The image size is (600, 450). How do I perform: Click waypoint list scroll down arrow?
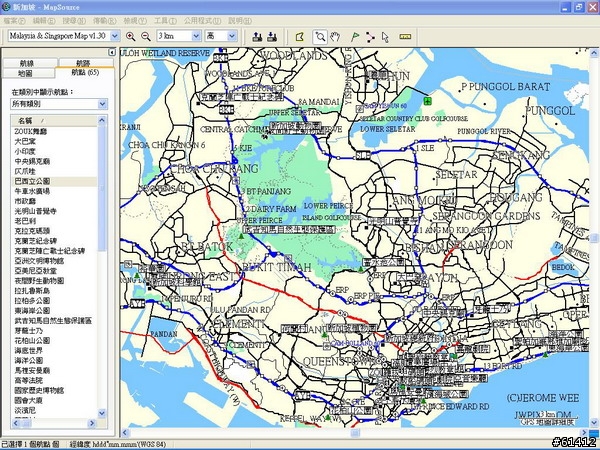[x=102, y=412]
